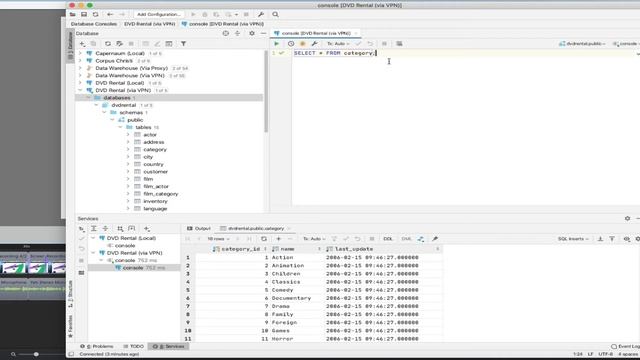Click Compare data icon in result toolbar
This screenshot has height=360, width=640.
pyautogui.click(x=421, y=239)
